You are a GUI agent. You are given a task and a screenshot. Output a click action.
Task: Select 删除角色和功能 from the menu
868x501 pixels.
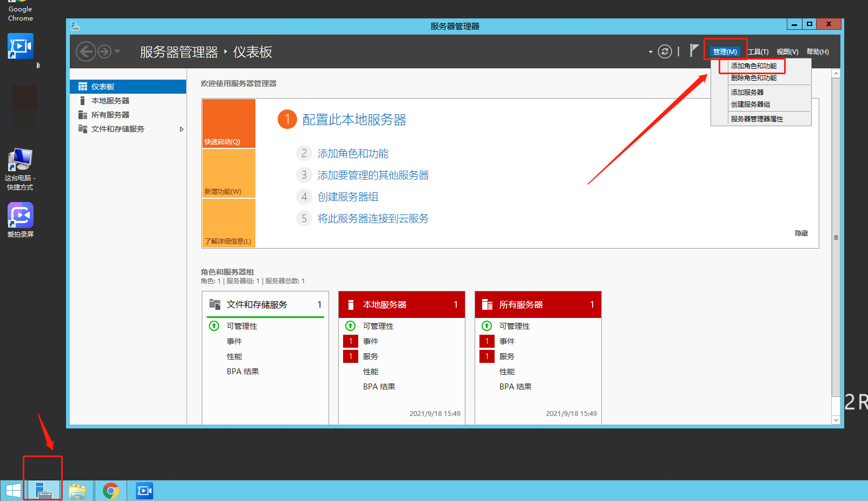click(x=753, y=77)
